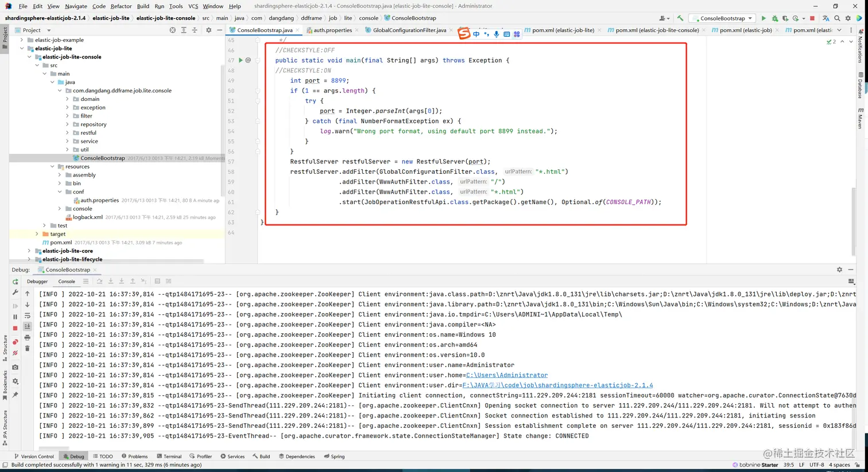Open the Refactor menu

click(x=121, y=6)
